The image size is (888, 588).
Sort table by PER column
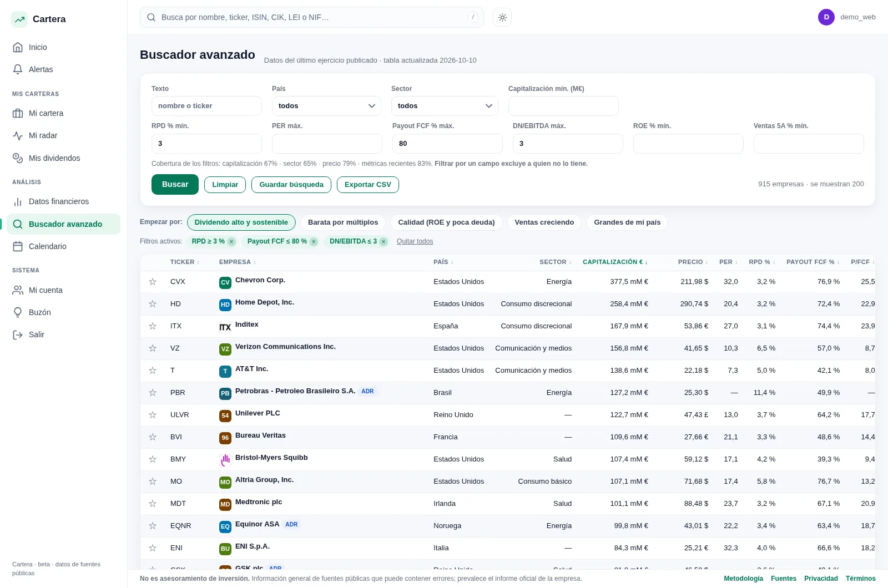[x=728, y=262]
